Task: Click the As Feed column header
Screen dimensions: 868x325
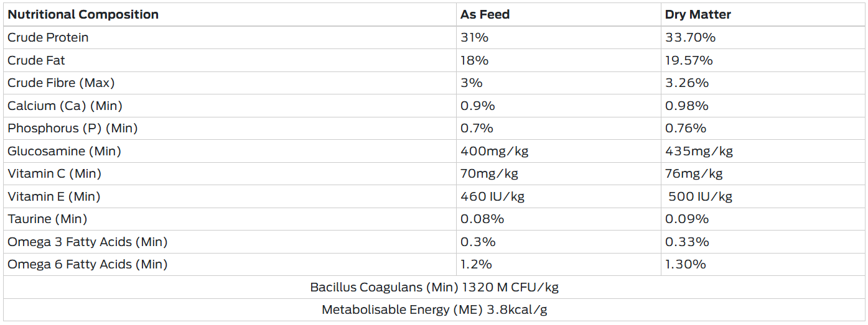Action: [485, 14]
